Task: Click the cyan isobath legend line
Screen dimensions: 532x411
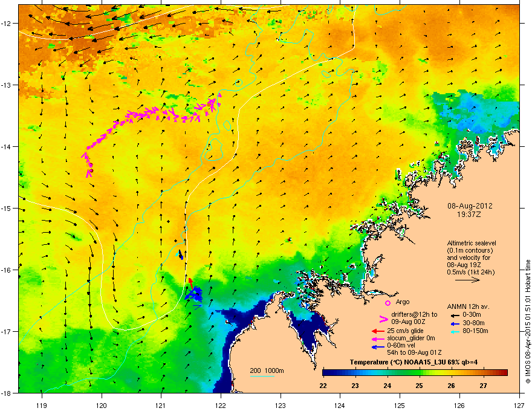Action: 262,376
